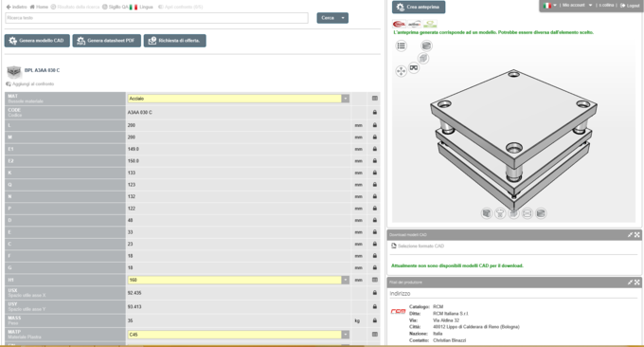Go back with the Indietro arrow link
The image size is (644, 347).
coord(16,7)
